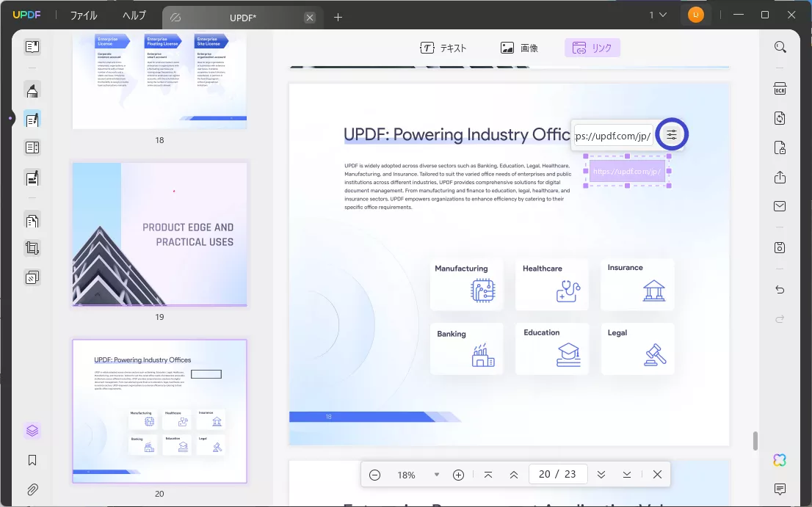Screen dimensions: 812x507
Task: Open the Attachments paperclip icon
Action: point(32,489)
